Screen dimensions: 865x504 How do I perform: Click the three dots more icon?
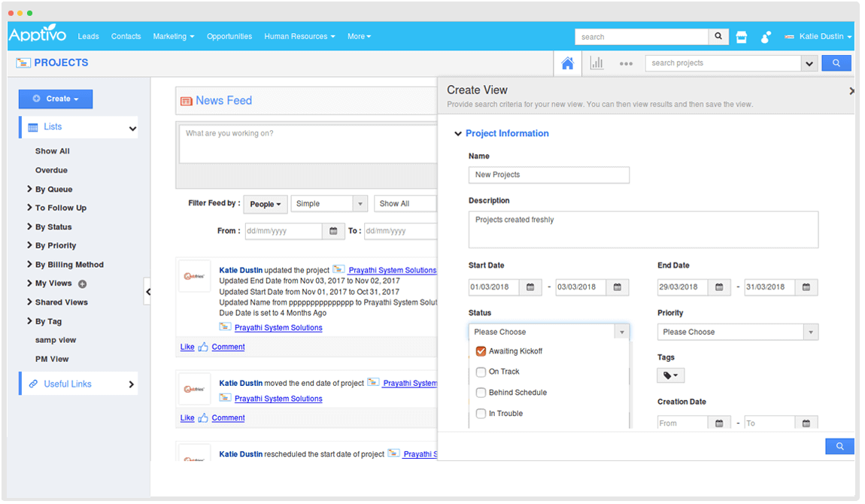[626, 64]
